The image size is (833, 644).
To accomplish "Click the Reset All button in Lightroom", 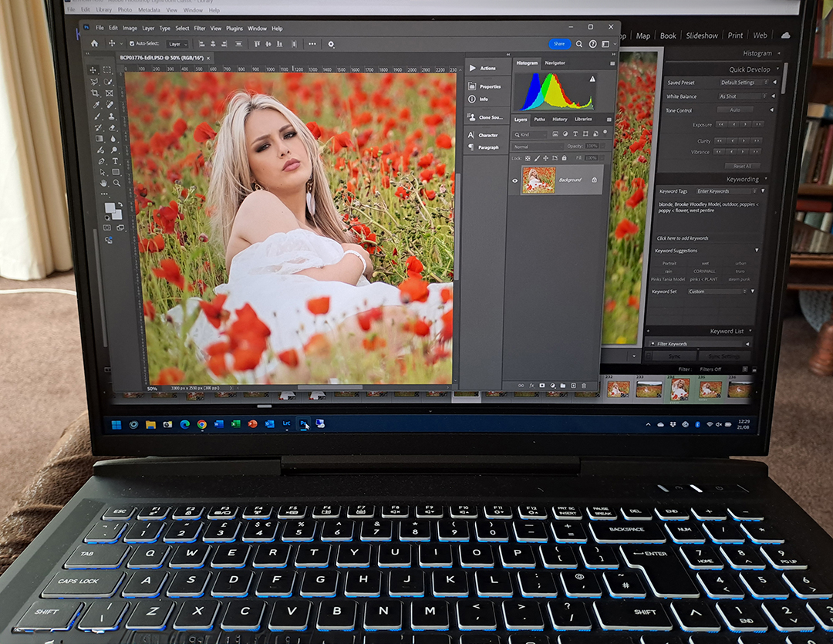I will point(742,166).
